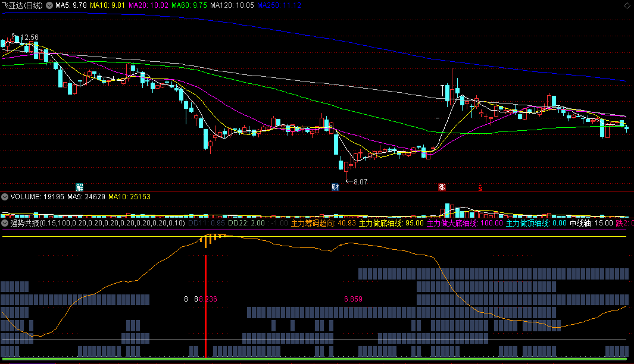Open the main chart indicator dropdown beside 飞亚达(日线)

(x=49, y=5)
